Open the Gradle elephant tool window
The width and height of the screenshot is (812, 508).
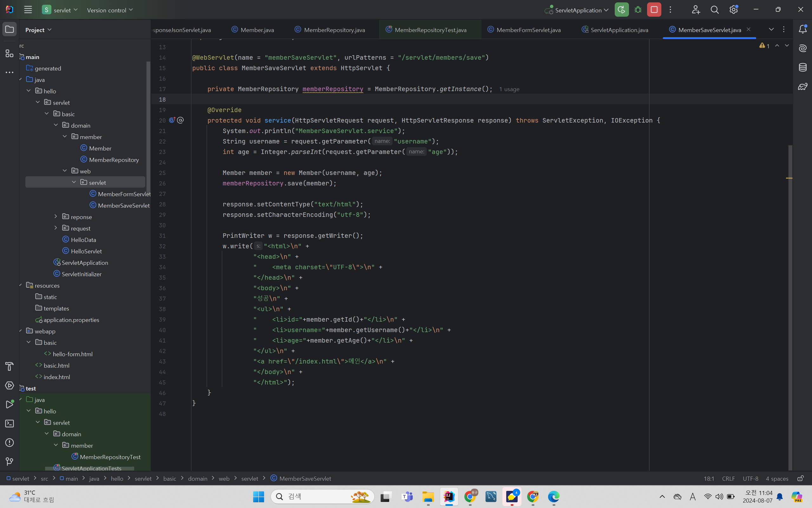pyautogui.click(x=802, y=87)
